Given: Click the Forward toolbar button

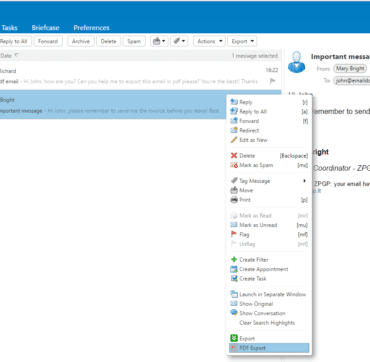Looking at the screenshot, I should point(48,41).
